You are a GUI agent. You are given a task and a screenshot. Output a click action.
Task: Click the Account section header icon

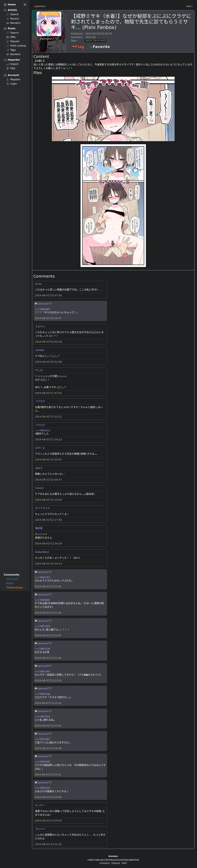tap(5, 75)
